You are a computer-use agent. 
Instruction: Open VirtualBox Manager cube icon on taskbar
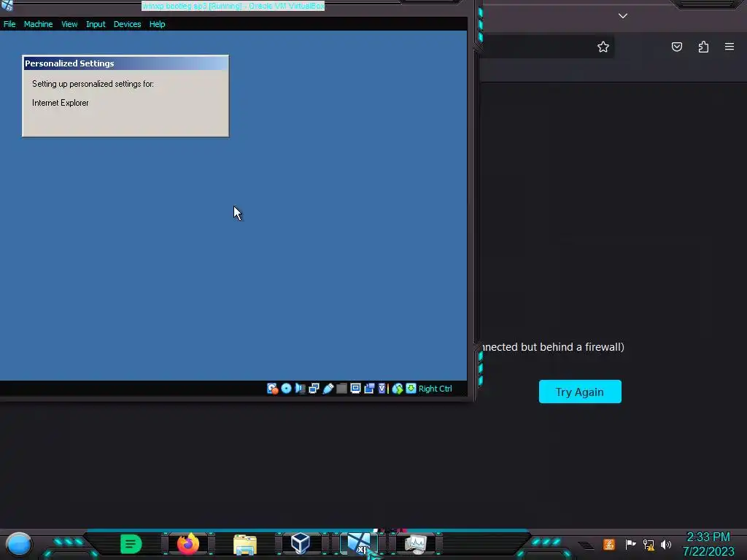coord(301,543)
